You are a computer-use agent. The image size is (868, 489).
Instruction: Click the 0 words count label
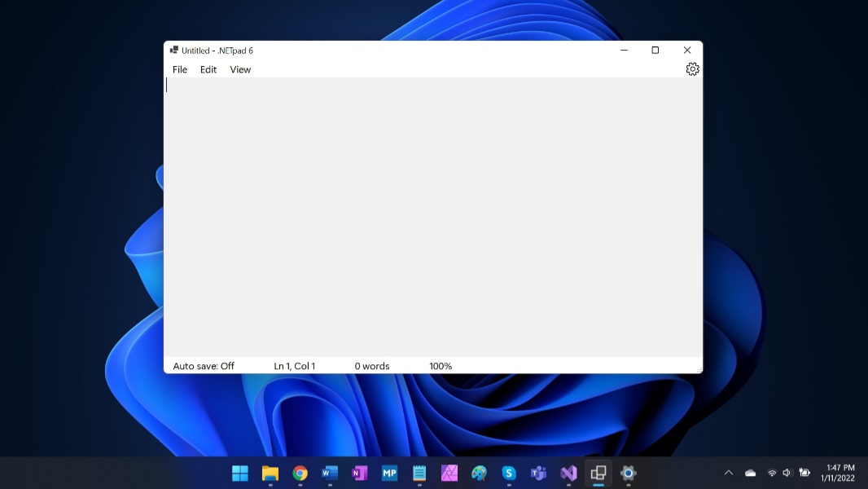coord(372,367)
